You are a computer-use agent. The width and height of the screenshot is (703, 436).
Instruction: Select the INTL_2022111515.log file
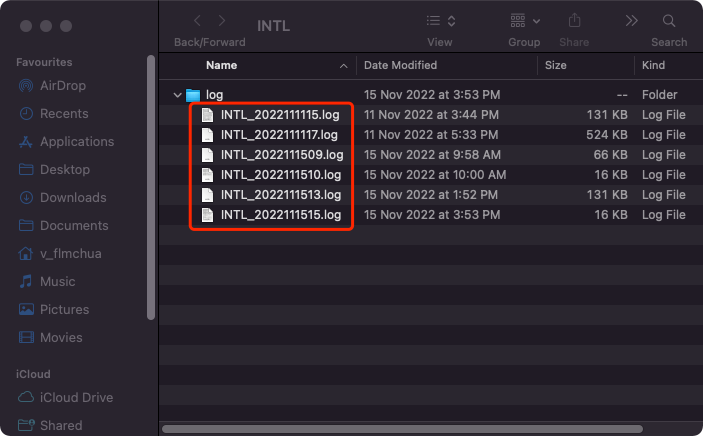click(280, 215)
